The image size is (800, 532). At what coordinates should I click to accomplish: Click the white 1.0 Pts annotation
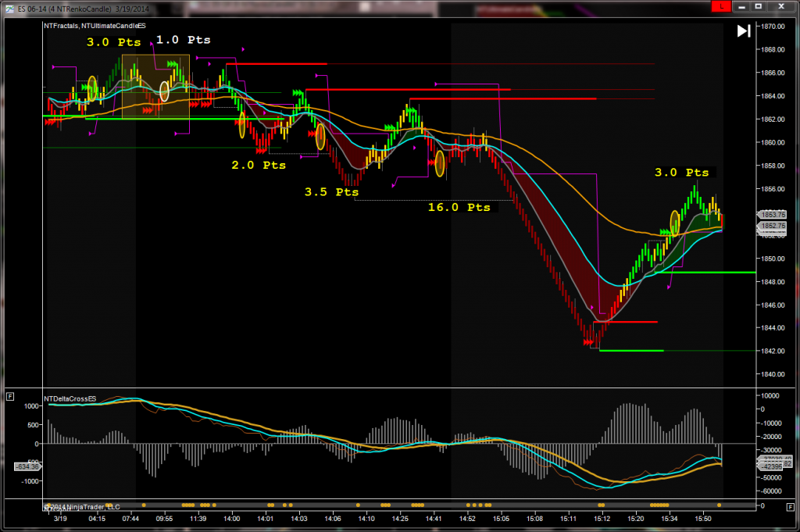pyautogui.click(x=183, y=39)
